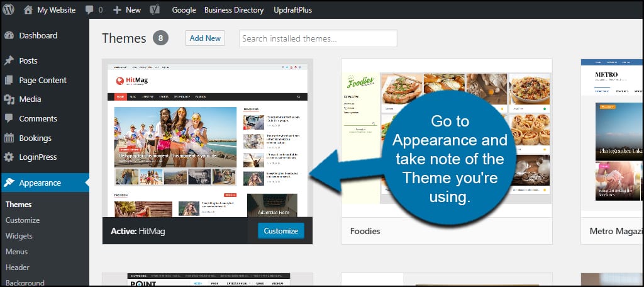Screen dimensions: 644x287
Task: Click the theme count badge 8
Action: pyautogui.click(x=160, y=38)
